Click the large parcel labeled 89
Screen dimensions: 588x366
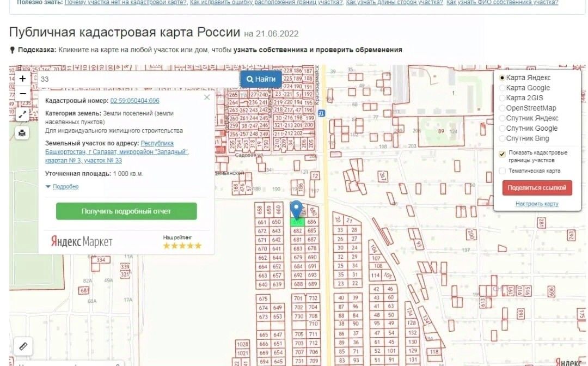click(x=441, y=131)
